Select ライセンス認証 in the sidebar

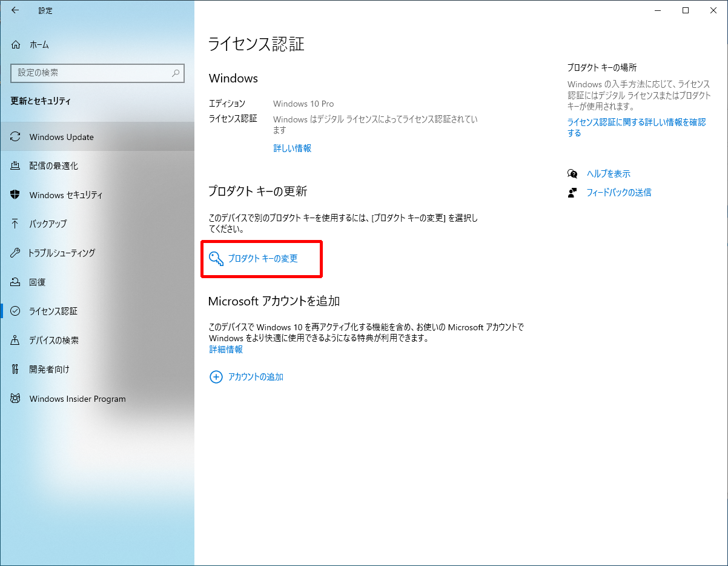(97, 311)
